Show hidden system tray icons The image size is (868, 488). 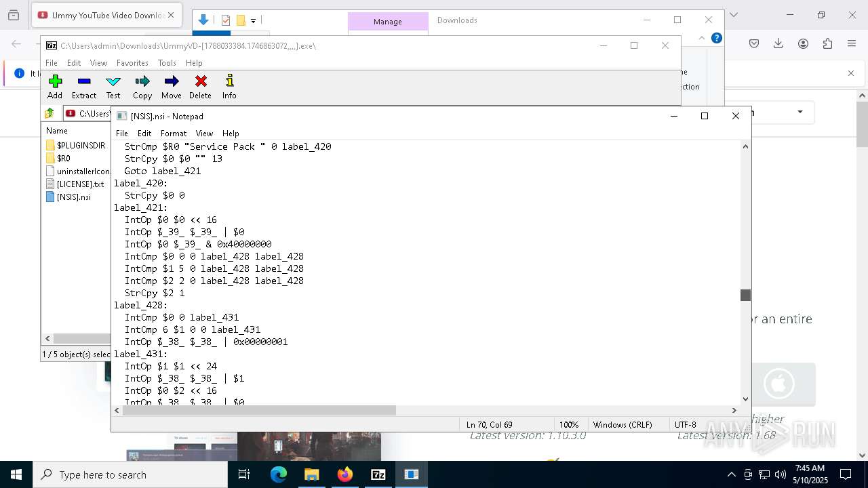(731, 474)
